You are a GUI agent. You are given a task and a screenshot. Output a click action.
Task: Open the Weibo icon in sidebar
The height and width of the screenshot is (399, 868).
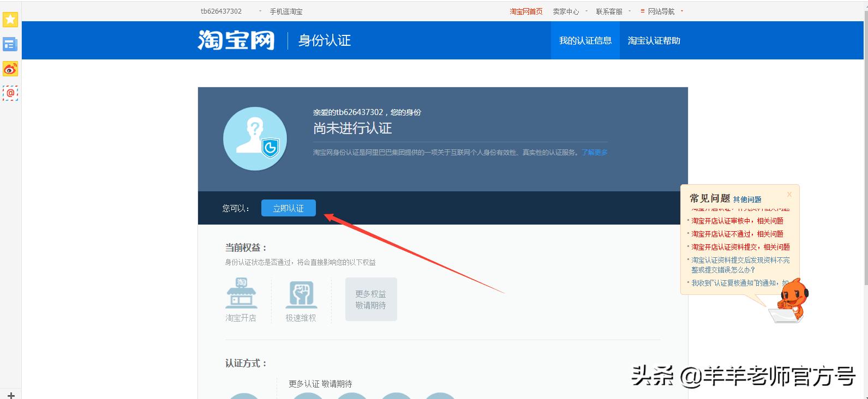(10, 69)
